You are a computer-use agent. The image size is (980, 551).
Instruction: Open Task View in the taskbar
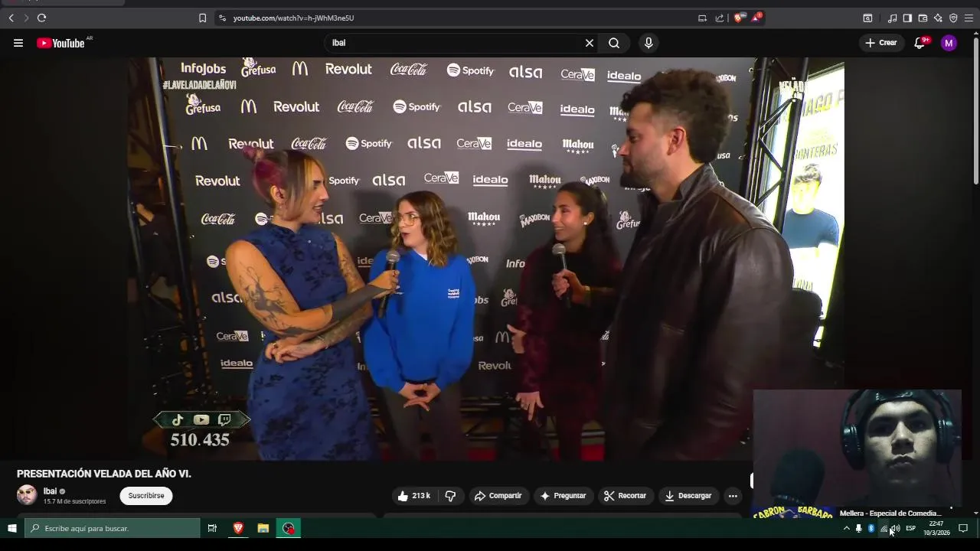212,528
